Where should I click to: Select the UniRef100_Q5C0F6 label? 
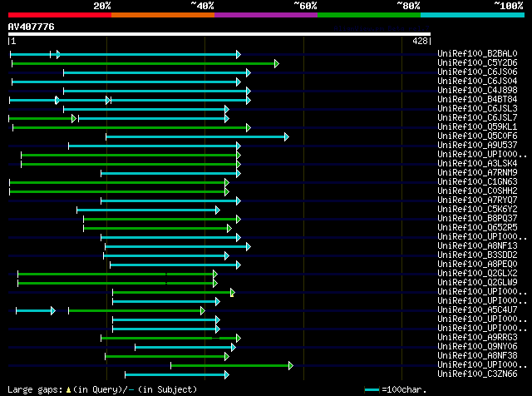[477, 136]
